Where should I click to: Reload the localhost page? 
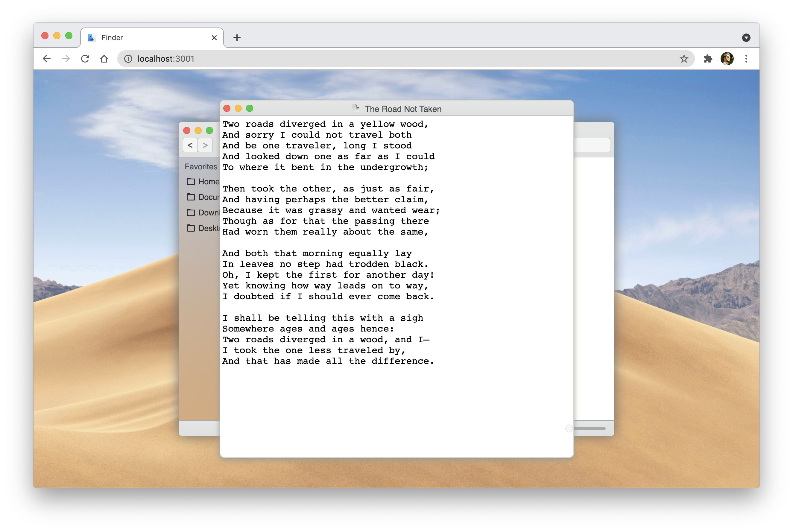click(x=85, y=59)
